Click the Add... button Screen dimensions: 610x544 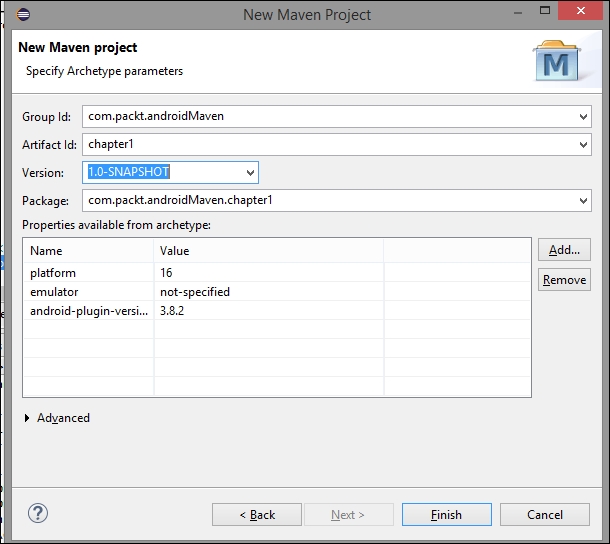[564, 250]
